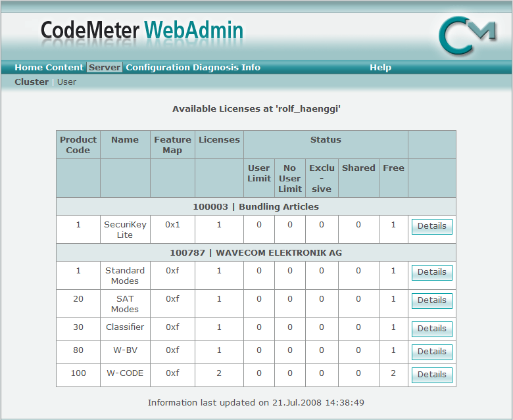The height and width of the screenshot is (420, 513).
Task: Open the Content menu
Action: coord(64,67)
